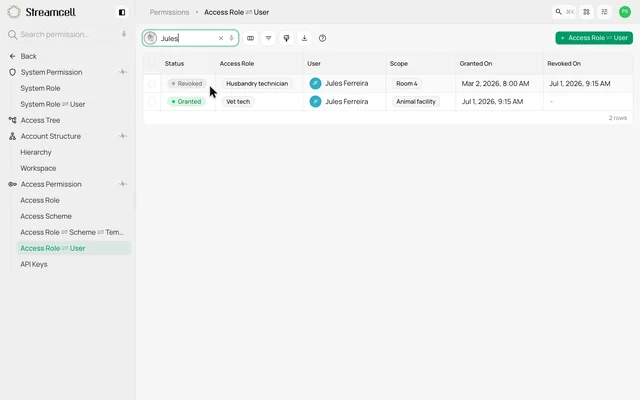
Task: Click the search avatar icon in filter box
Action: 150,38
